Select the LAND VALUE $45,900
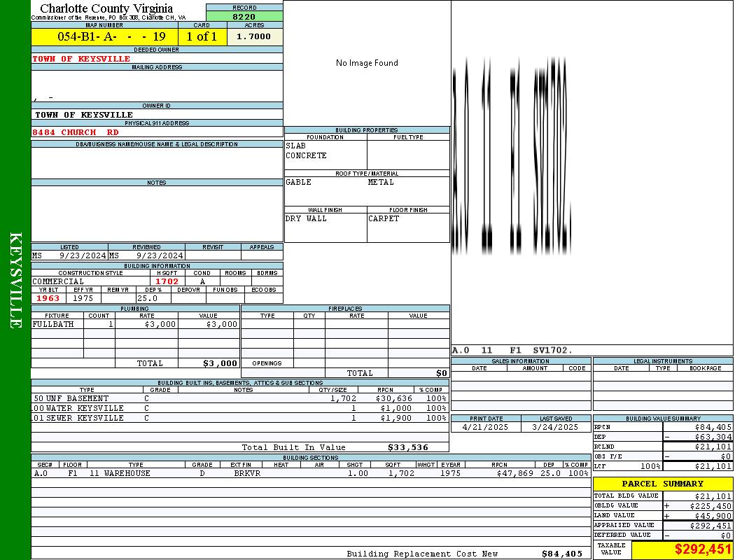Viewport: 735px width, 560px height. (713, 516)
